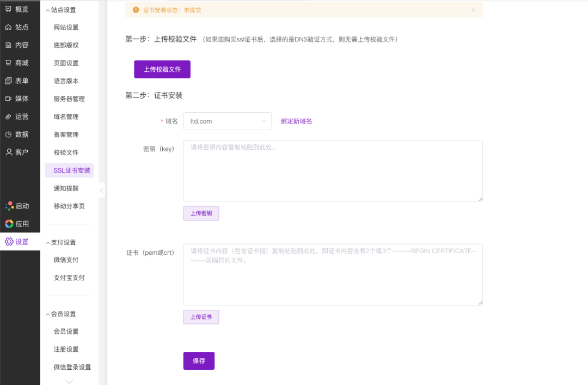Focus the 证书 (pem或crt) text area

point(333,274)
